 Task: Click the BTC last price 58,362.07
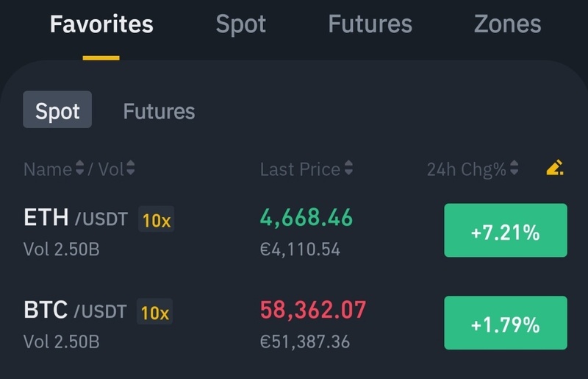313,311
